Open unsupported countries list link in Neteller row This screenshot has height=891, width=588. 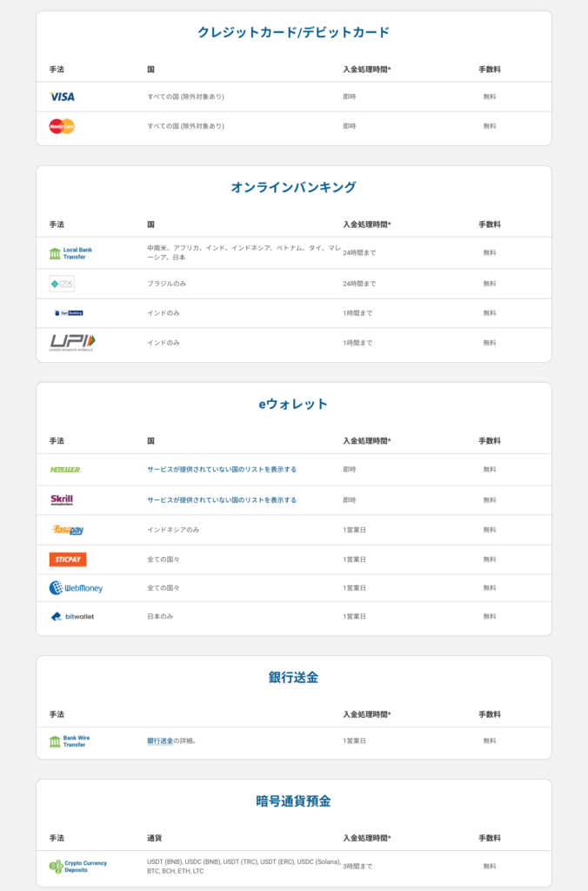pyautogui.click(x=222, y=469)
